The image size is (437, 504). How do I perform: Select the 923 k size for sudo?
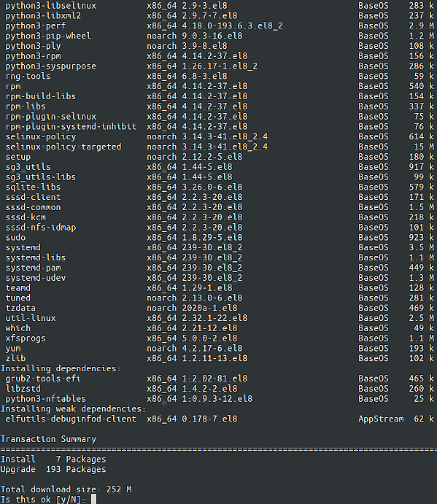[x=421, y=238]
